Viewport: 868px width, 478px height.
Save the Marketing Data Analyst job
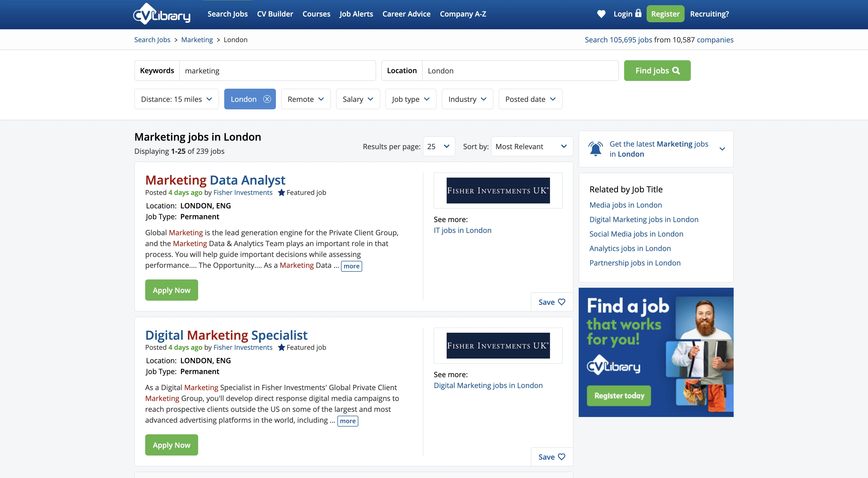click(x=552, y=302)
